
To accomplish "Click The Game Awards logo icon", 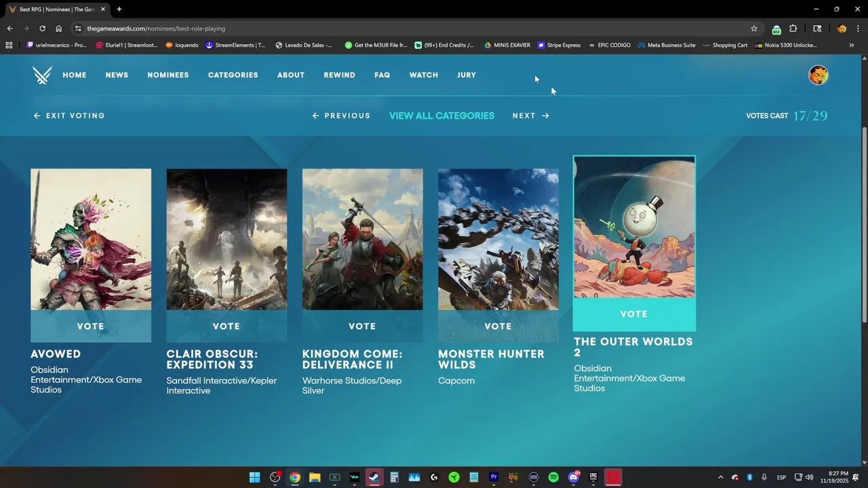I will [42, 75].
